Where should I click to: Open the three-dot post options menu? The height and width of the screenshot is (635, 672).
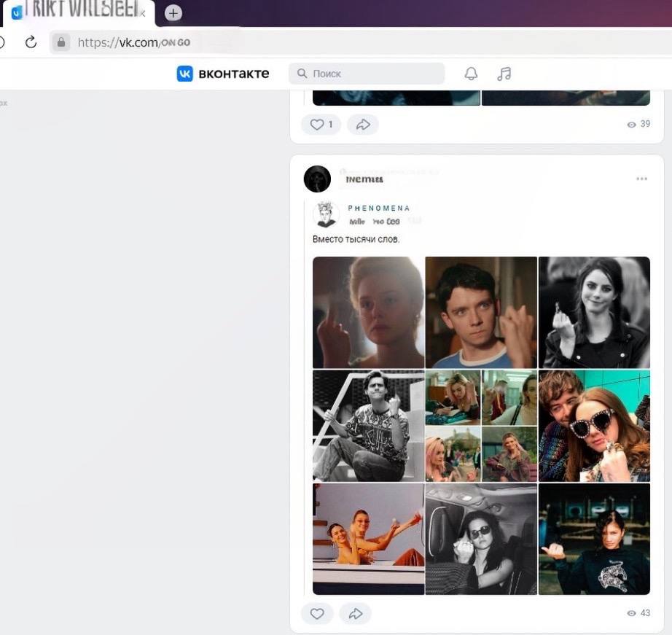tap(641, 179)
